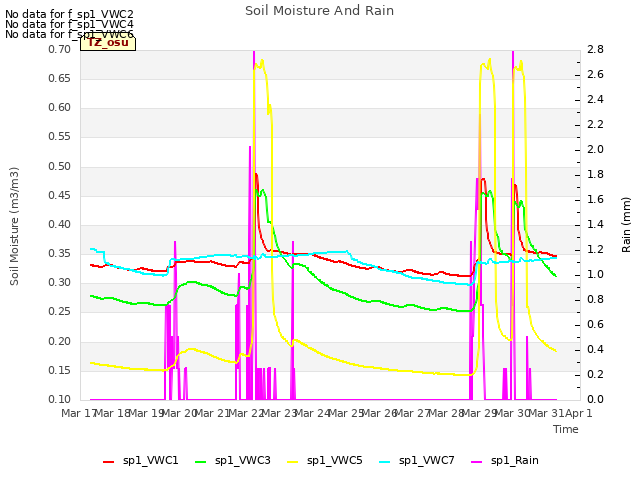
Task: Click the sp1_VWC3 legend entry
Action: pos(233,461)
